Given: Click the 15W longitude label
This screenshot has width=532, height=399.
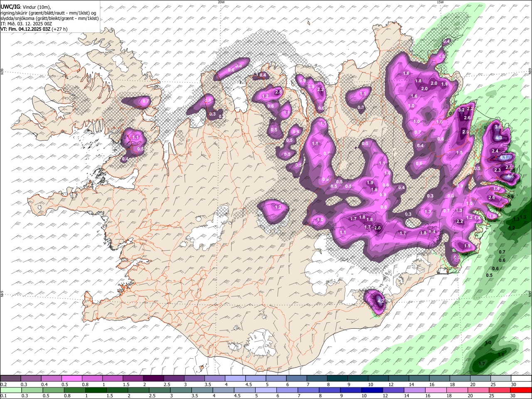Looking at the screenshot, I should [x=440, y=2].
